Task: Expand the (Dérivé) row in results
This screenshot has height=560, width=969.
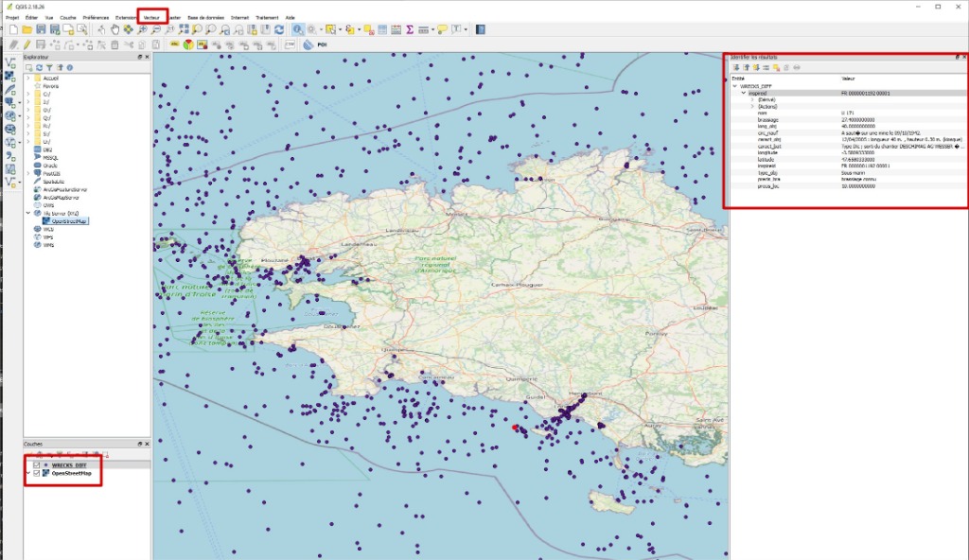Action: tap(752, 100)
